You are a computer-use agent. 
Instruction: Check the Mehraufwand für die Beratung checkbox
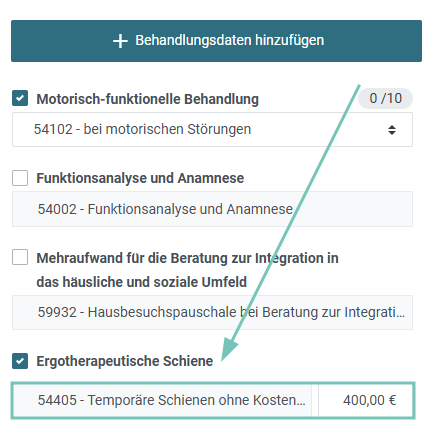point(20,257)
